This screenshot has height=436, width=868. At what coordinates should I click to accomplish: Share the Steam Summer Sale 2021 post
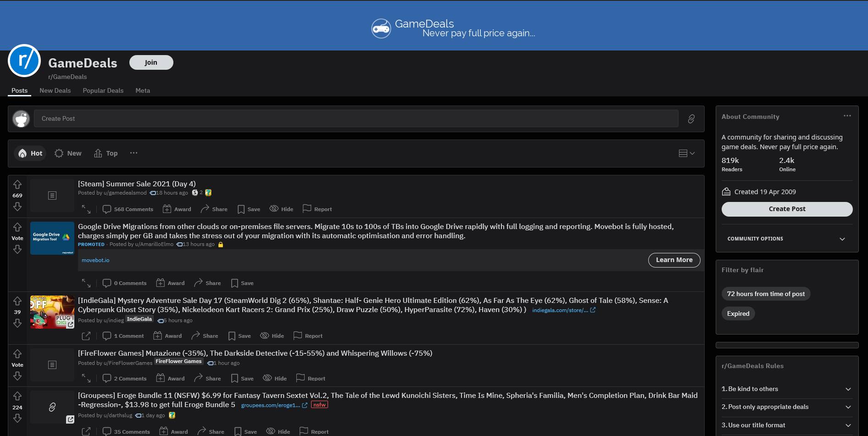coord(214,209)
